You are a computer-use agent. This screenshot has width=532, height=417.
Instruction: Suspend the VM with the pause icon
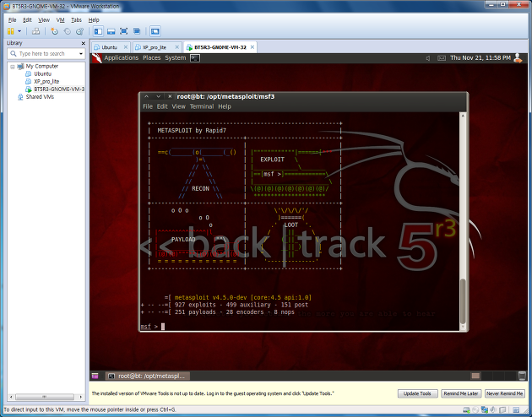pyautogui.click(x=10, y=31)
